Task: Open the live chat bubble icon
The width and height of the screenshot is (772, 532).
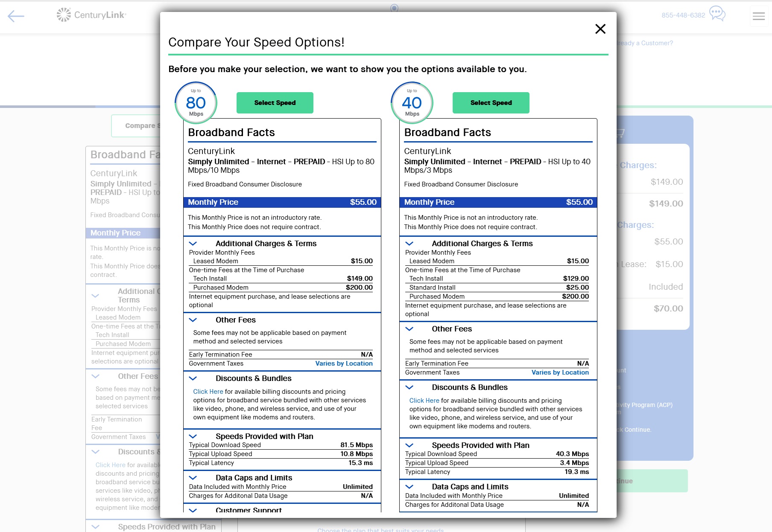Action: point(717,14)
